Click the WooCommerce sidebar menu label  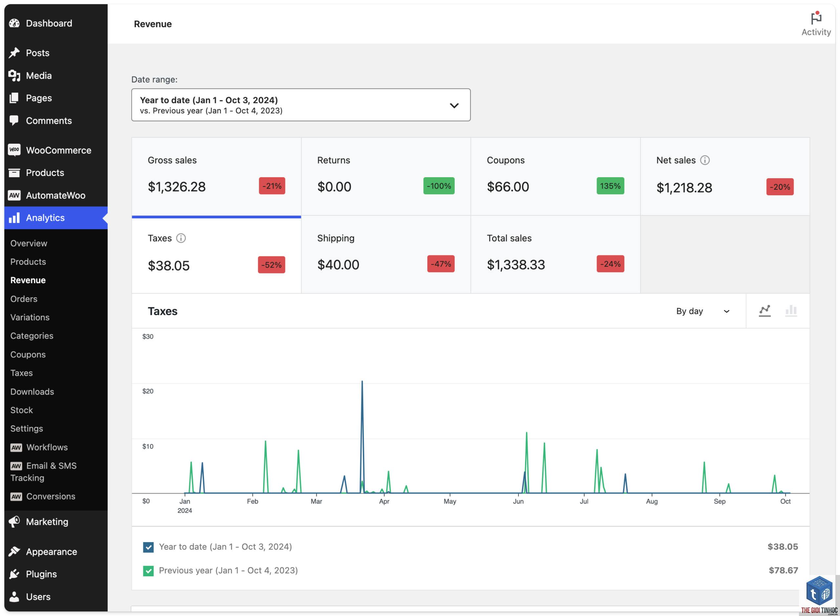(58, 150)
